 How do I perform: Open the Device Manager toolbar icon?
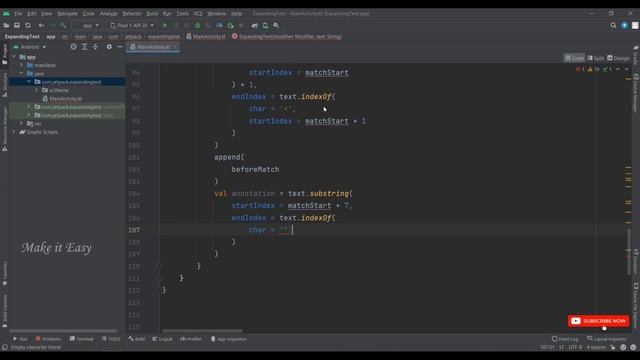click(265, 25)
